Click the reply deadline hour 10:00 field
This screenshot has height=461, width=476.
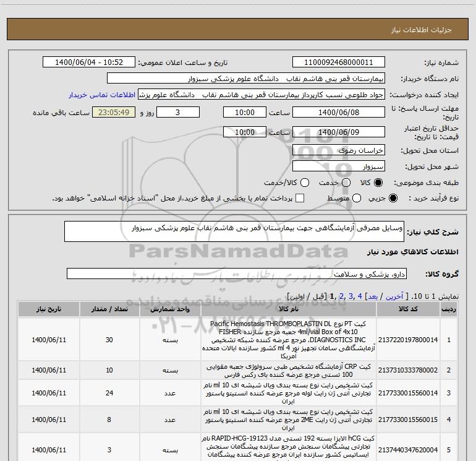(x=245, y=112)
